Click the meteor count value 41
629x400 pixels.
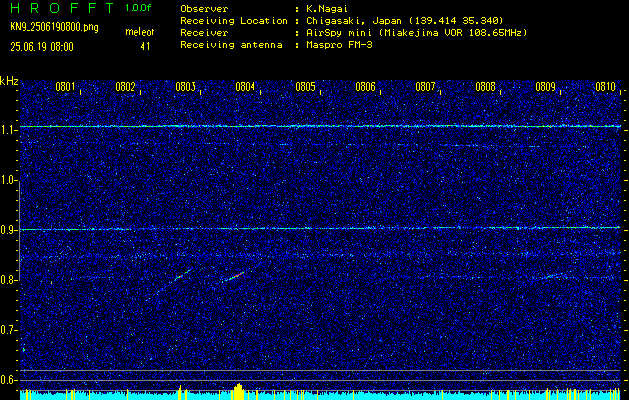(145, 47)
